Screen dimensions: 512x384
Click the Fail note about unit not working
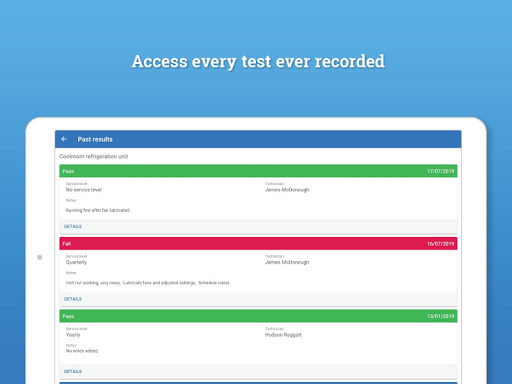point(148,283)
